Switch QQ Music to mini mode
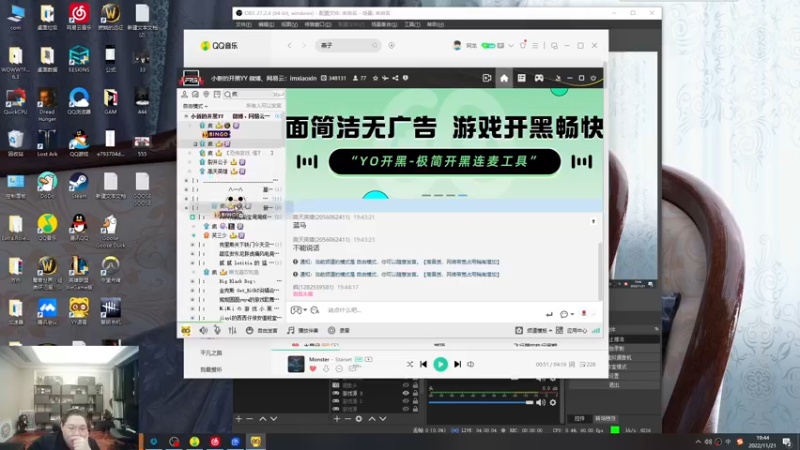The height and width of the screenshot is (450, 800). pos(555,45)
